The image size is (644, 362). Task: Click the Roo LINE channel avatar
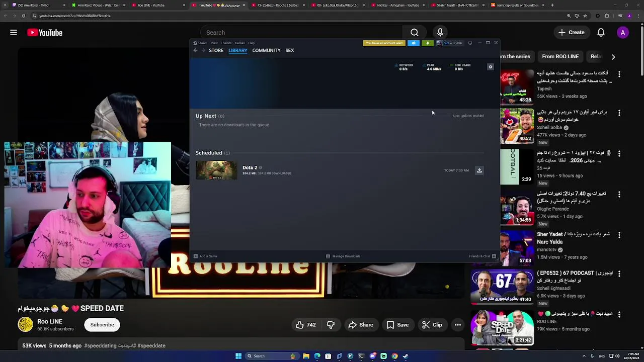pos(25,325)
